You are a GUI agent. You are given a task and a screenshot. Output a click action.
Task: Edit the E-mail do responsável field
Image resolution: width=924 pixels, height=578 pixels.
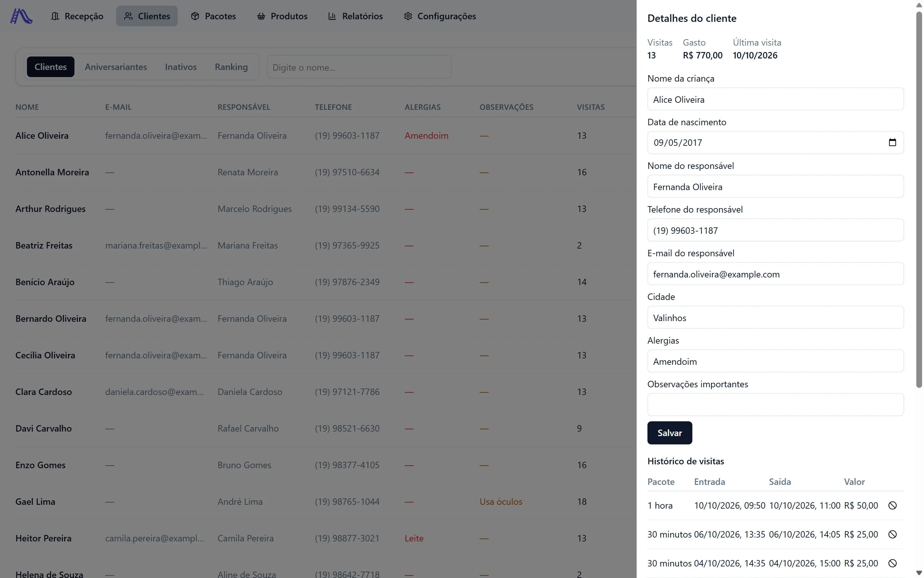(775, 274)
